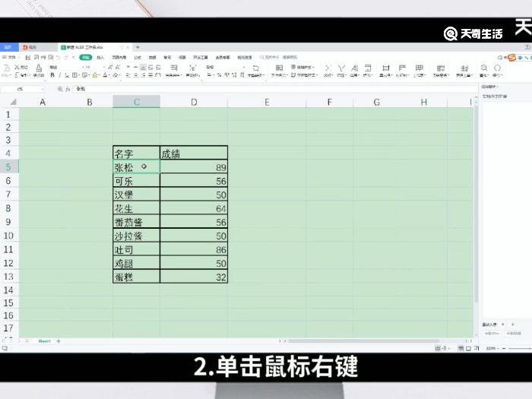This screenshot has width=532, height=399.
Task: Add a new sheet with the plus button
Action: point(59,341)
